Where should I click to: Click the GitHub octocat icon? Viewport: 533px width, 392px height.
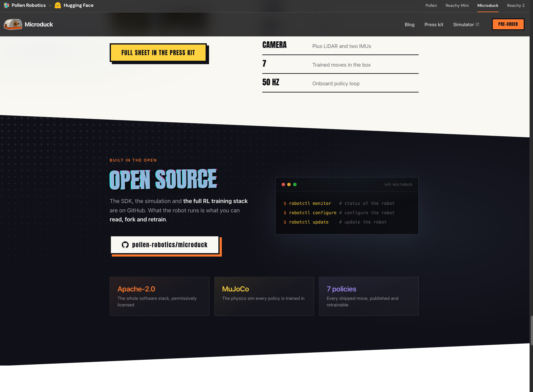click(x=125, y=245)
